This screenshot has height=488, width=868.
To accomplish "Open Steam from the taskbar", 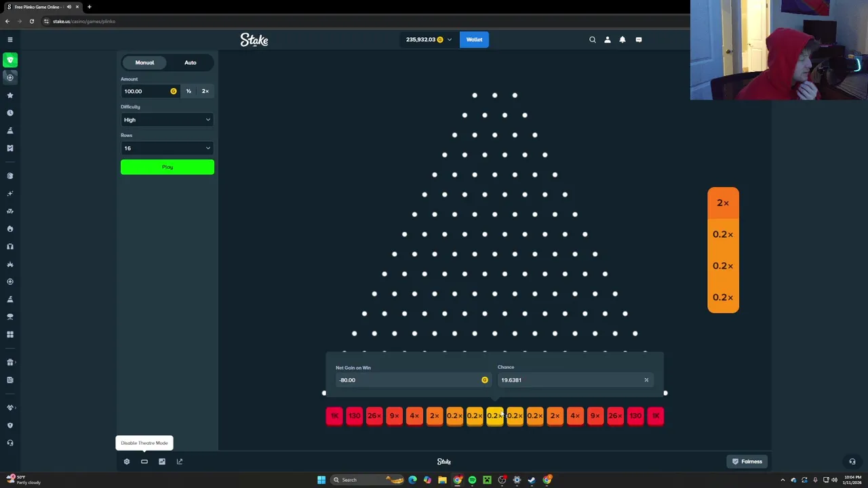I will [532, 480].
